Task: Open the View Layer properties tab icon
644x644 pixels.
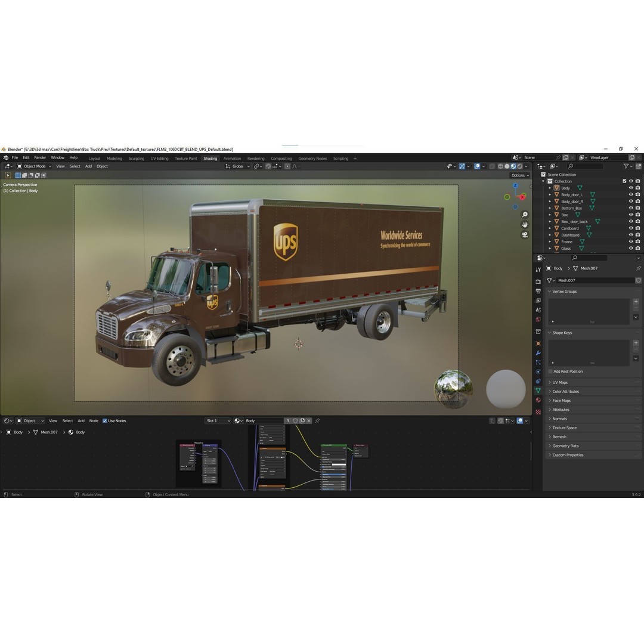Action: pyautogui.click(x=538, y=300)
